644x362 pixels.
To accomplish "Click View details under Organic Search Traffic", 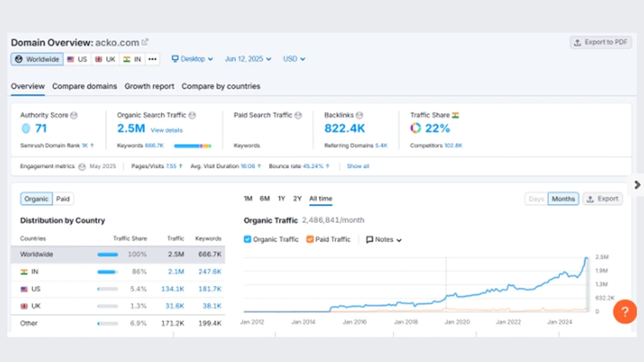I will pos(167,130).
